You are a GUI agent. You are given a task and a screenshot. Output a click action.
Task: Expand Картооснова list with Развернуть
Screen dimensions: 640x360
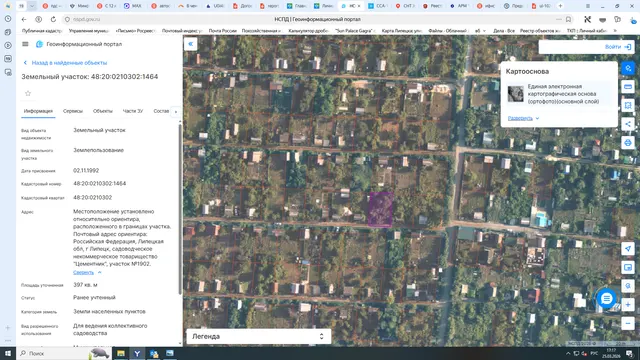[x=523, y=118]
